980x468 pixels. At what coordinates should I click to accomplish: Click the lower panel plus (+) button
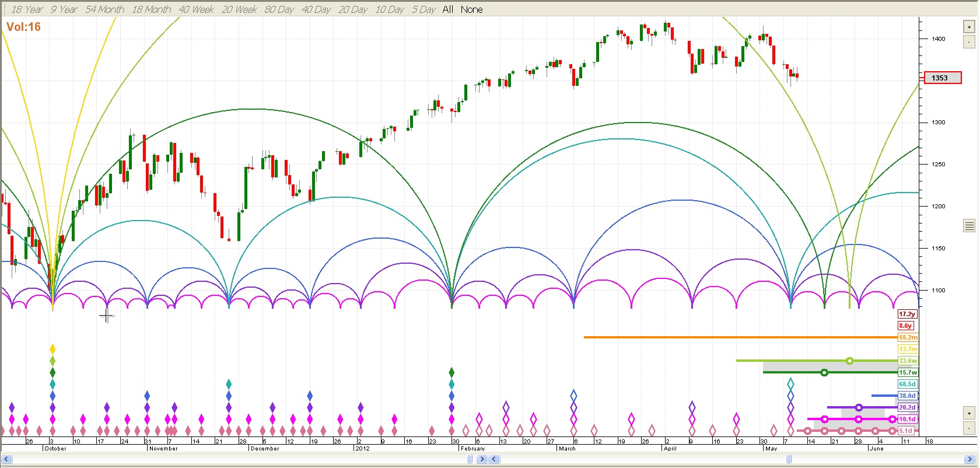click(x=969, y=413)
